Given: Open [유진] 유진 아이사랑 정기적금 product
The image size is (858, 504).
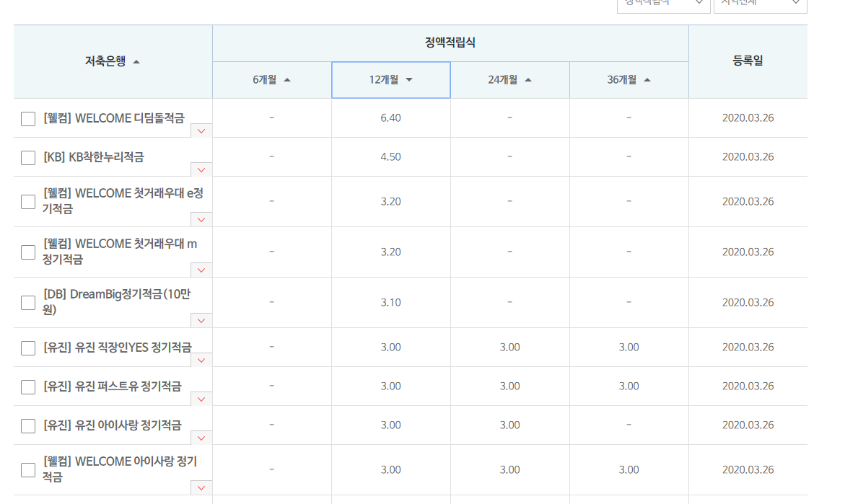Looking at the screenshot, I should 112,425.
